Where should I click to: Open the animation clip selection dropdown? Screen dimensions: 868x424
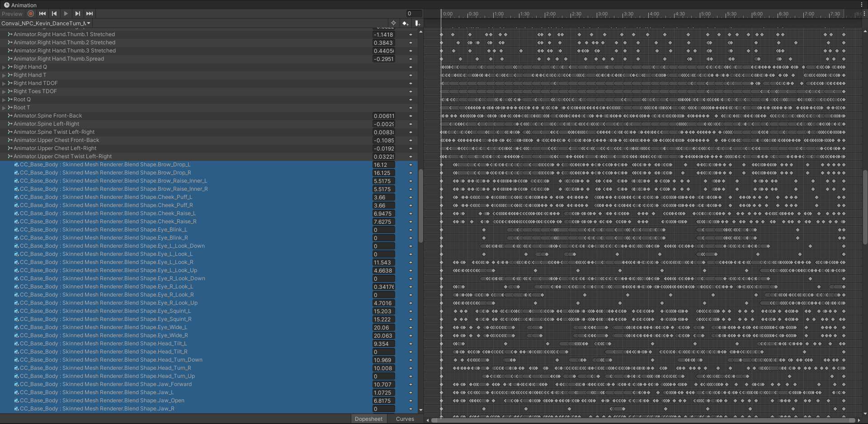[x=46, y=23]
